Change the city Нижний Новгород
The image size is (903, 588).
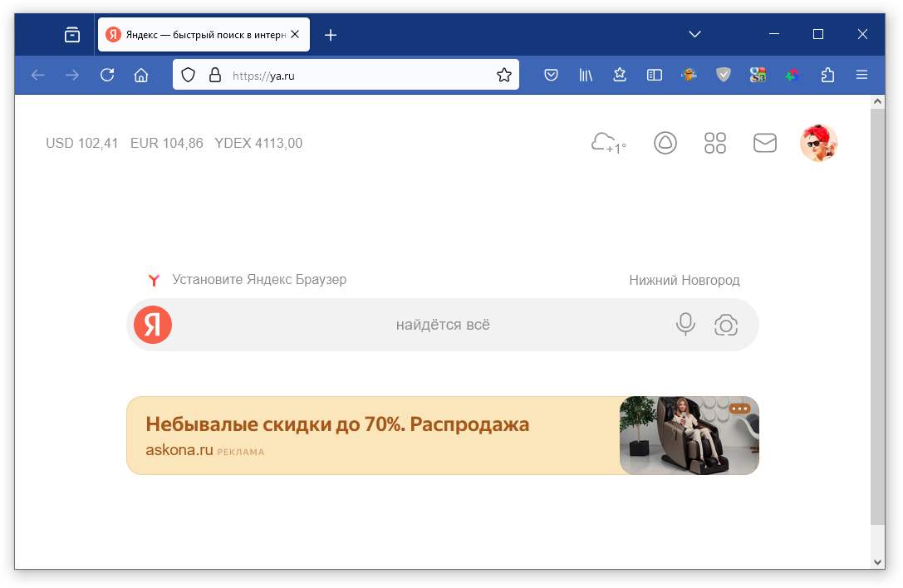[x=685, y=281]
